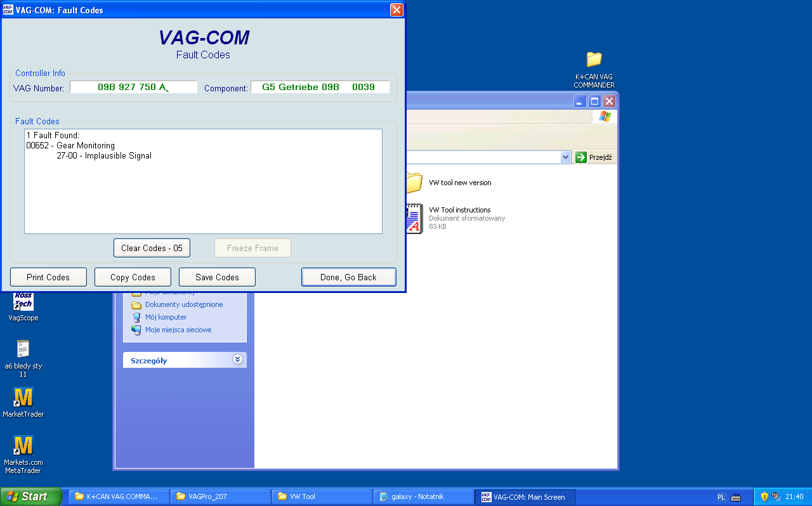This screenshot has height=506, width=812.
Task: Switch to the VAGPro_207 taskbar window
Action: pyautogui.click(x=220, y=496)
